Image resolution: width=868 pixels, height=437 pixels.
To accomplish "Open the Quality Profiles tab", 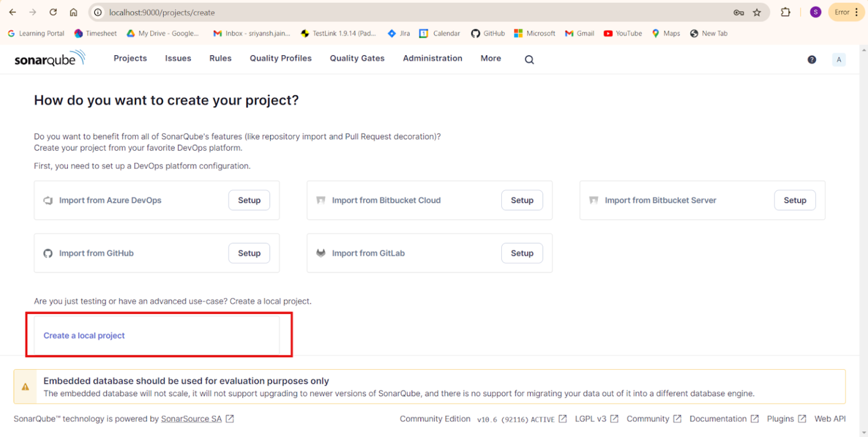I will [x=280, y=58].
